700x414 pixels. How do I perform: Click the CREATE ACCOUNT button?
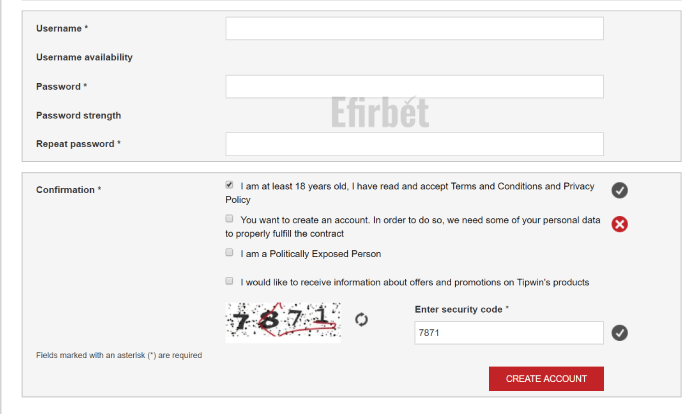coord(546,379)
